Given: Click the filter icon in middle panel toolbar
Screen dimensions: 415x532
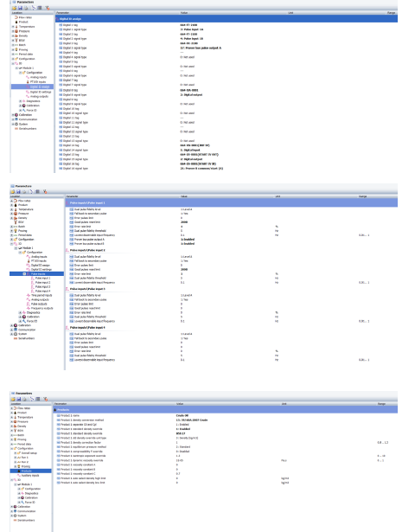Looking at the screenshot, I should tap(45, 192).
